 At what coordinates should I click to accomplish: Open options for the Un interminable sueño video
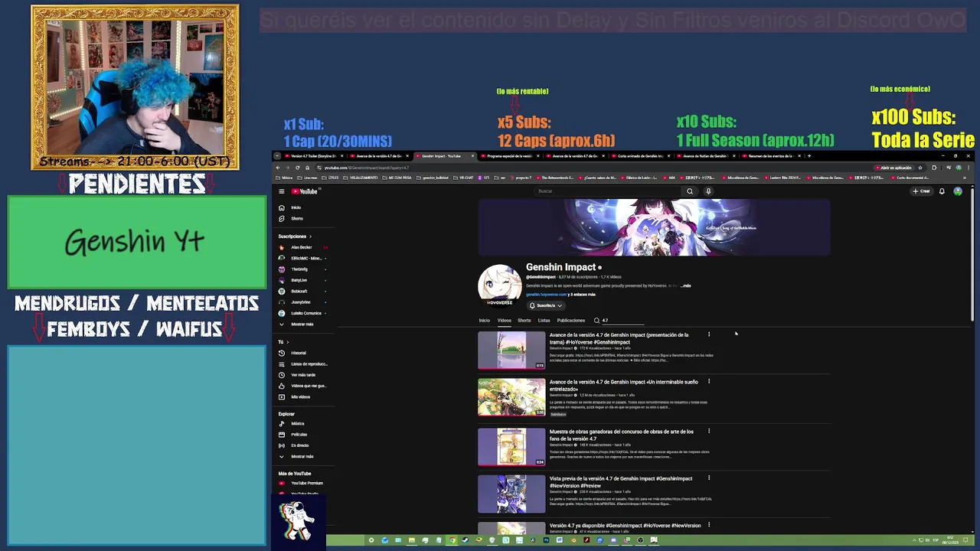tap(709, 381)
